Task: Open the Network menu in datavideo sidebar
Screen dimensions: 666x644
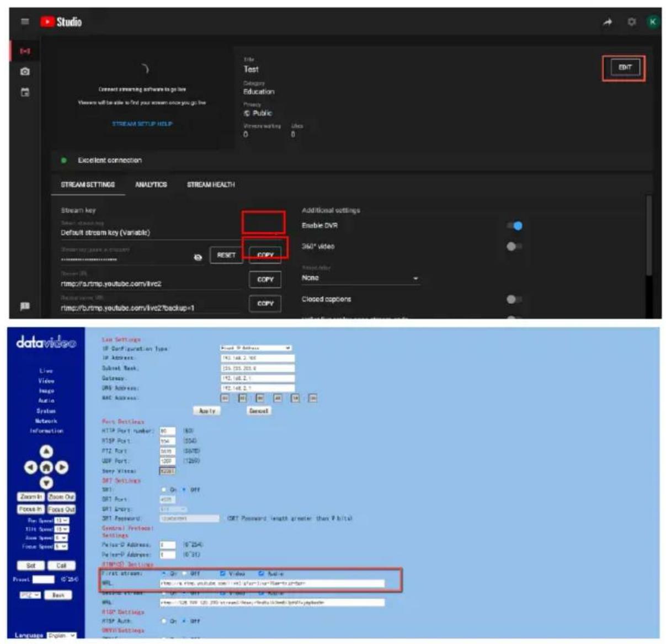Action: click(46, 421)
